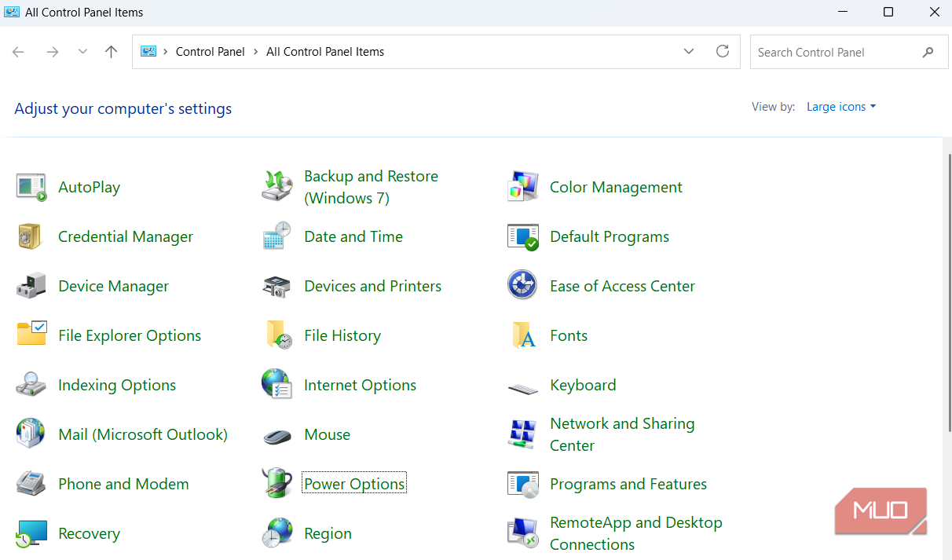The image size is (952, 560).
Task: Click the Default Programs icon
Action: 523,236
